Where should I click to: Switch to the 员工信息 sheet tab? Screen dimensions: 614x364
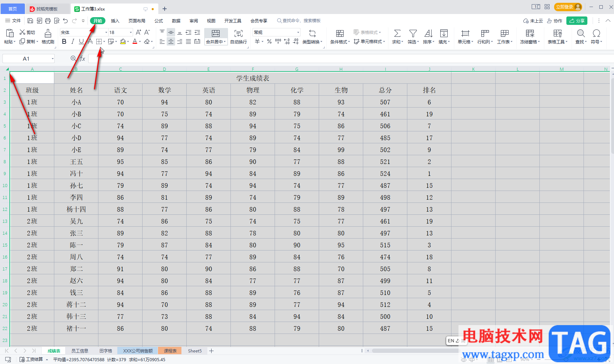point(80,351)
